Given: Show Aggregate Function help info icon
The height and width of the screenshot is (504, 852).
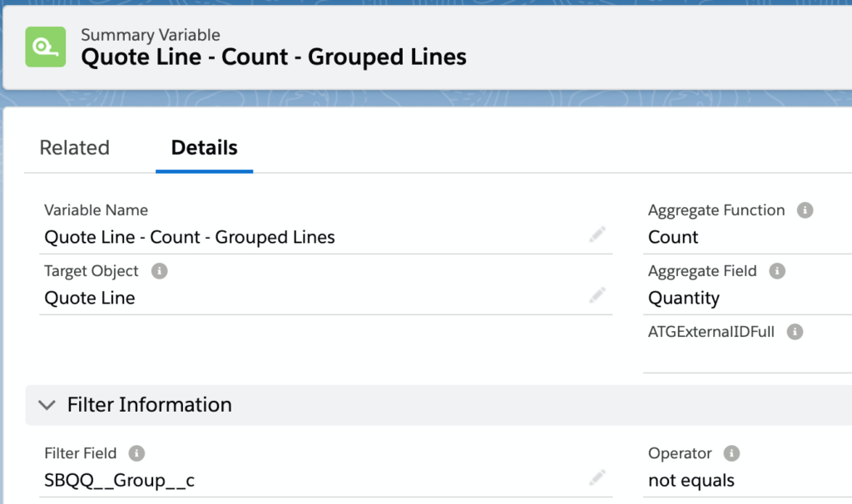Looking at the screenshot, I should click(x=805, y=210).
